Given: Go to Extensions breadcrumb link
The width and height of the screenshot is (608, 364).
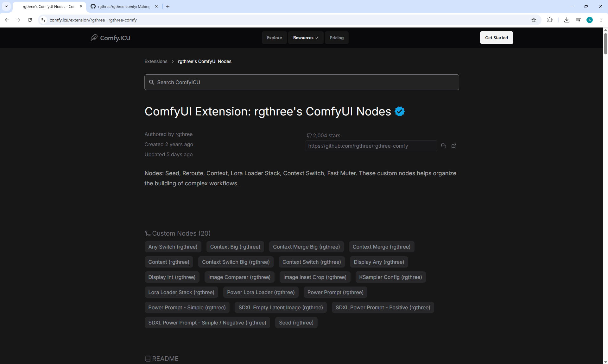Looking at the screenshot, I should pos(156,61).
